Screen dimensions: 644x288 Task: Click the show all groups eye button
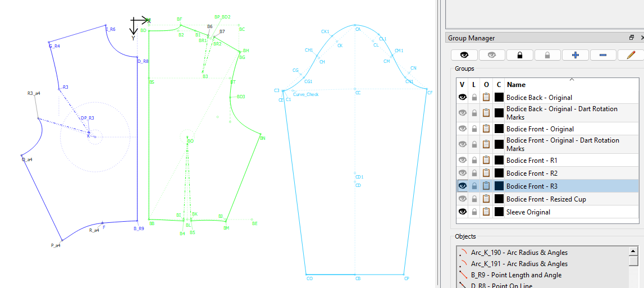[464, 55]
